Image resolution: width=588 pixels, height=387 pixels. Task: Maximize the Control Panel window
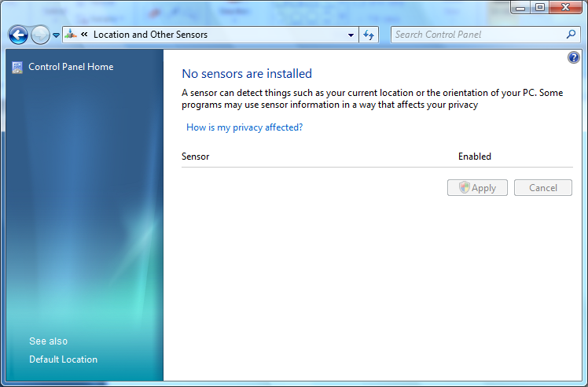pos(539,8)
